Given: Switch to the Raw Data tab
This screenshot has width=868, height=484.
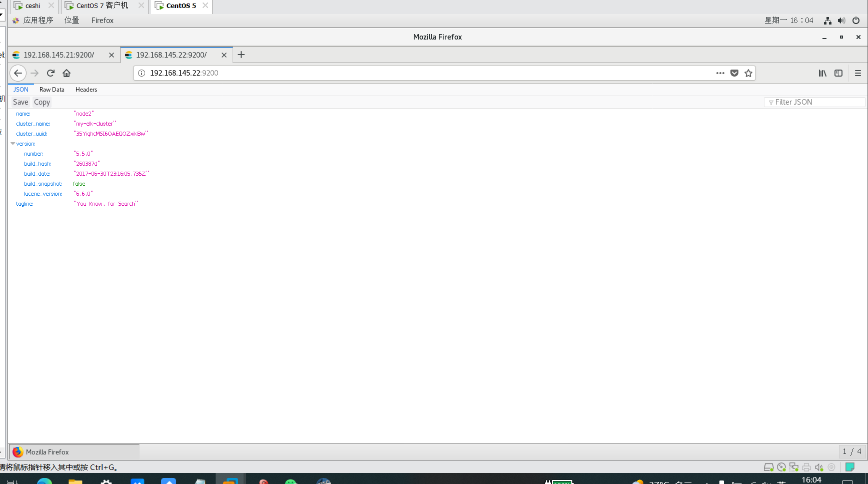Looking at the screenshot, I should 52,90.
